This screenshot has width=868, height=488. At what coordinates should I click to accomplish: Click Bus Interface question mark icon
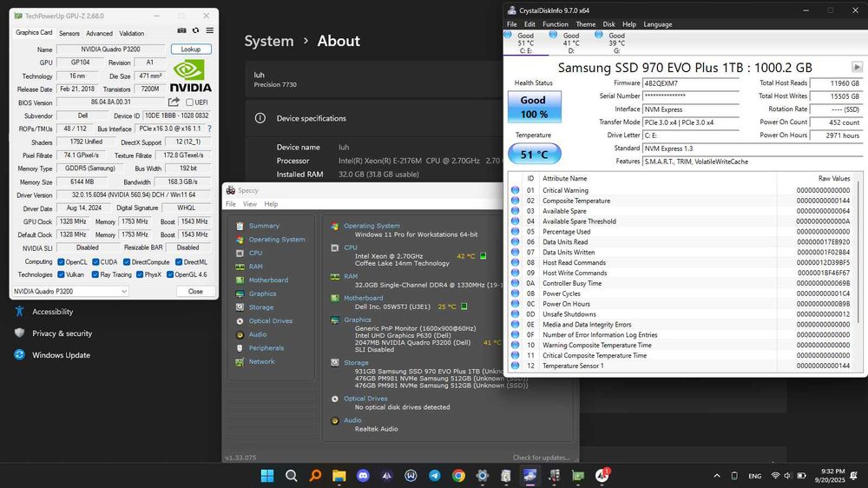209,129
